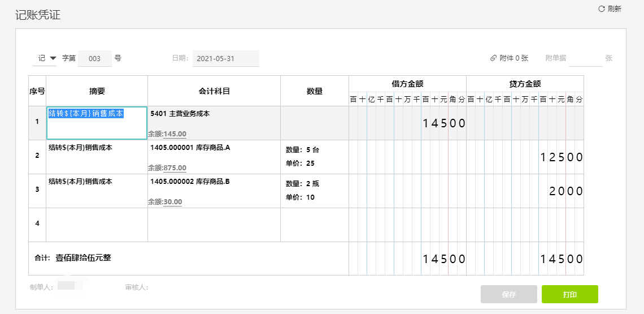644x314 pixels.
Task: Click the empty summary cell in row 4
Action: 97,225
